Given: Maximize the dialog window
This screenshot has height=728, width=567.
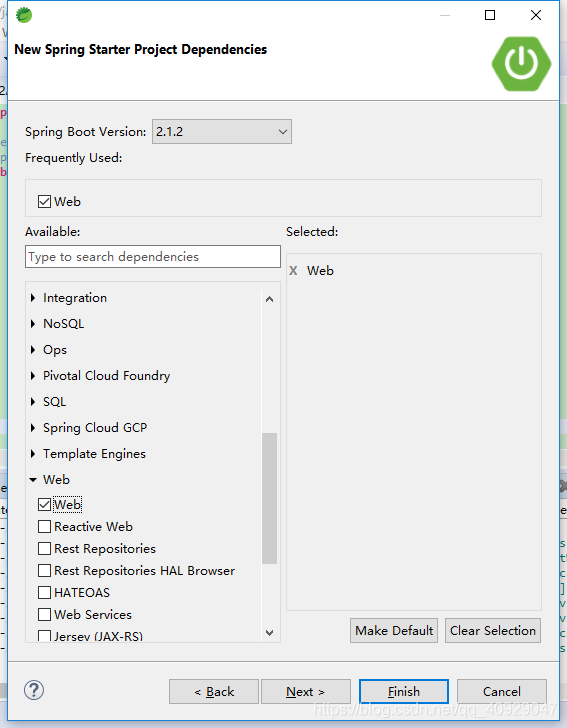Looking at the screenshot, I should [x=490, y=15].
